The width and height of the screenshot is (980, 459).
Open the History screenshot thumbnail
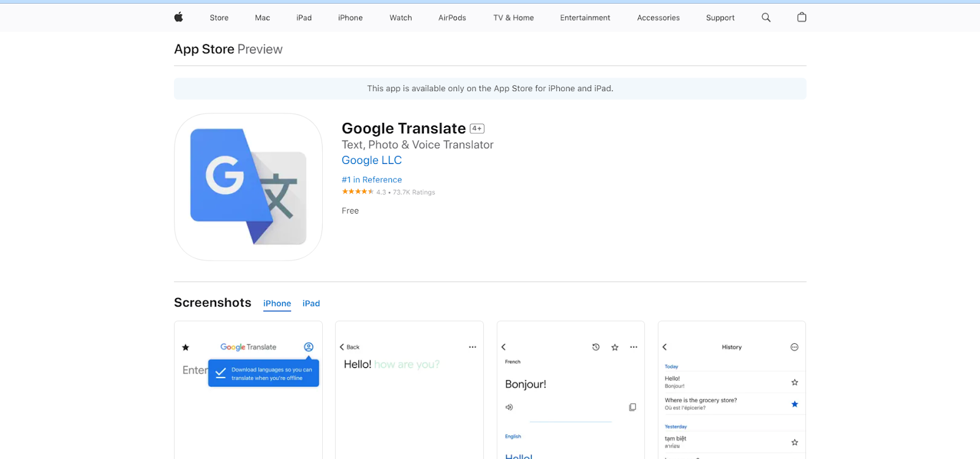coord(732,390)
